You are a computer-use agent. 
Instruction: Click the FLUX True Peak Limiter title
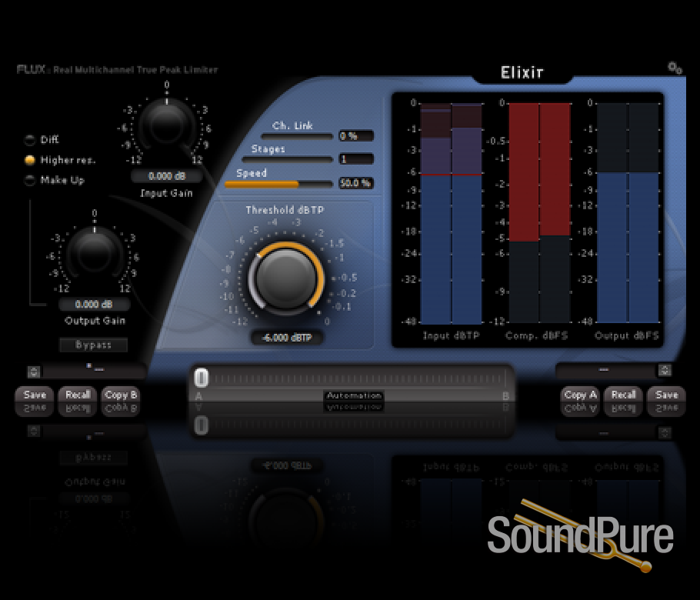tap(117, 70)
